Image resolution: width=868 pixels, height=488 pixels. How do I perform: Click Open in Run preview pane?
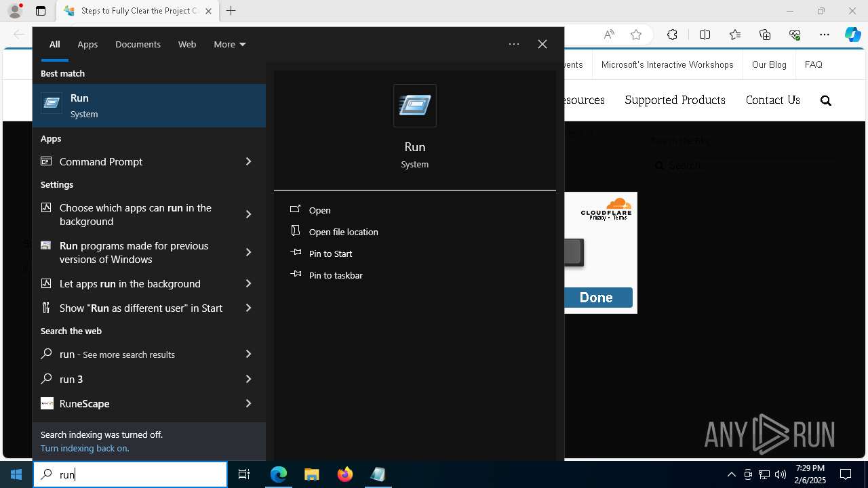pyautogui.click(x=319, y=210)
